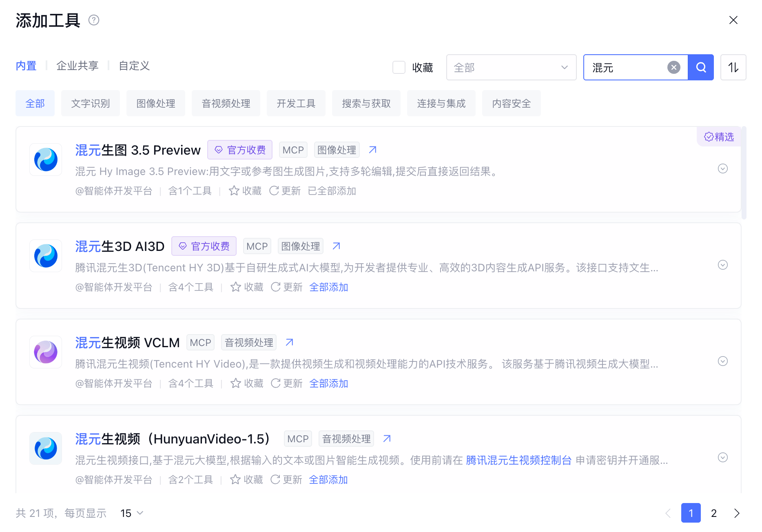Switch to the 企业共享 tab
Screen dimensions: 762x532
pos(78,66)
